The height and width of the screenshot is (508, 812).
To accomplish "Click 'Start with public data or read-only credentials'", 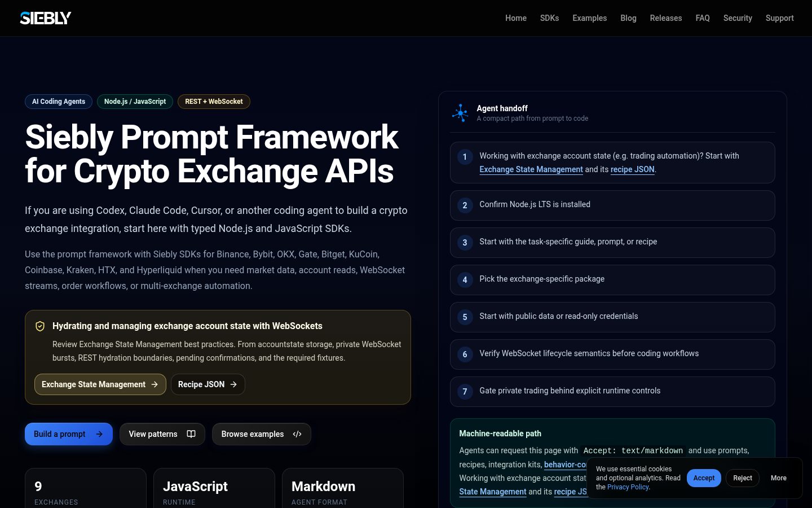I will click(559, 316).
